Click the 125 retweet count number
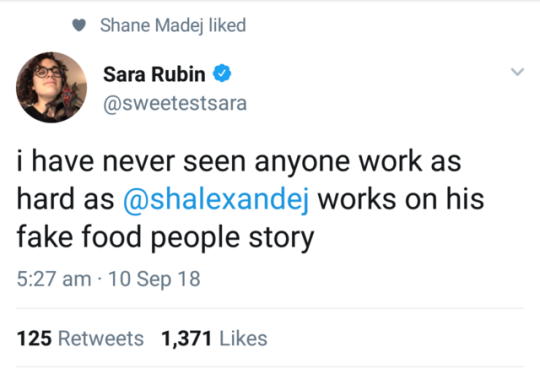Viewport: 540px width, 369px height. click(34, 338)
